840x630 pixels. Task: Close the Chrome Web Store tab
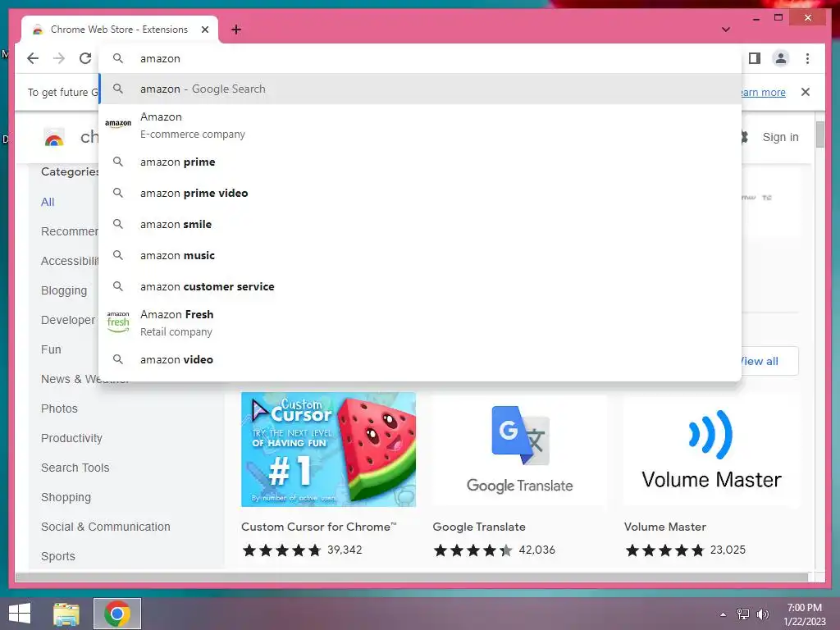pyautogui.click(x=204, y=30)
